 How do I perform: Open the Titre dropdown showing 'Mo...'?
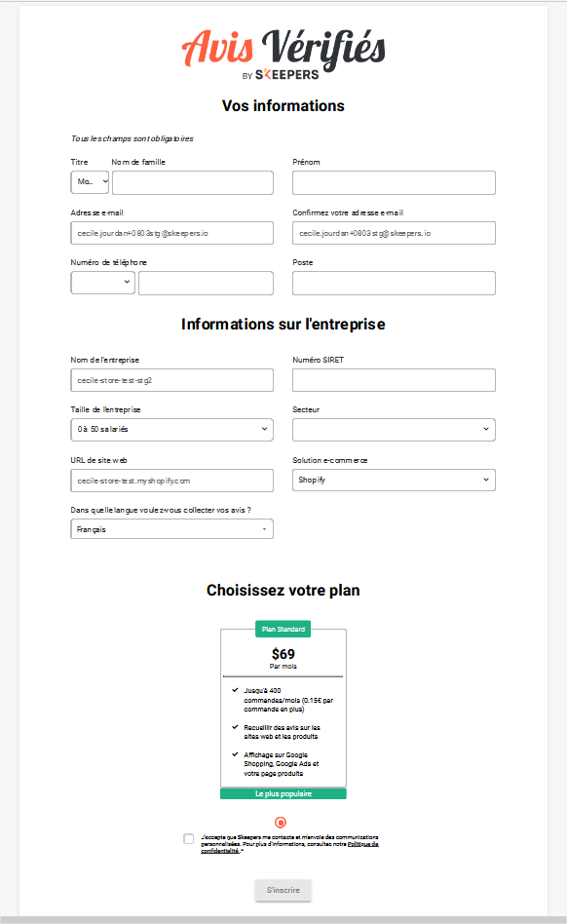(90, 181)
